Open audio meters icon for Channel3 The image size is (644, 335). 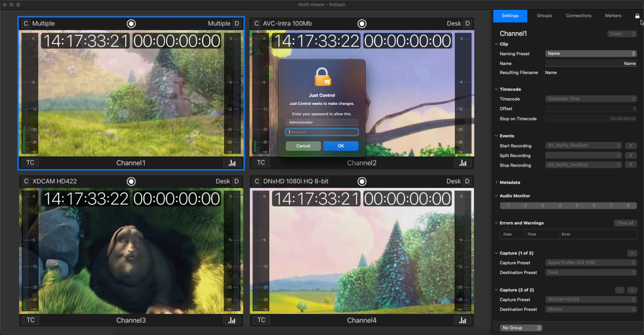click(232, 320)
